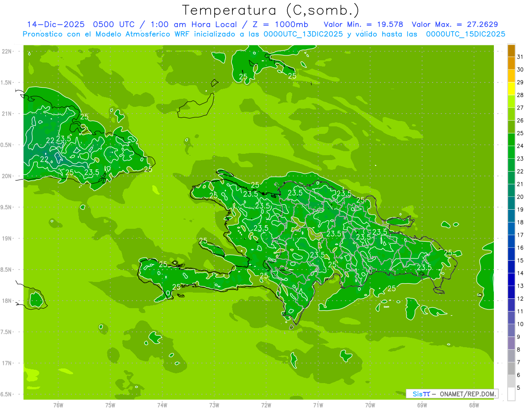Pick the color scale swatch between 29 and 30

coord(512,76)
